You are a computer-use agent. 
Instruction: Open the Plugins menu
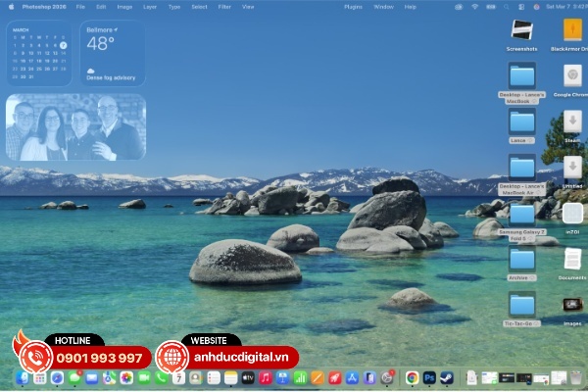(353, 7)
